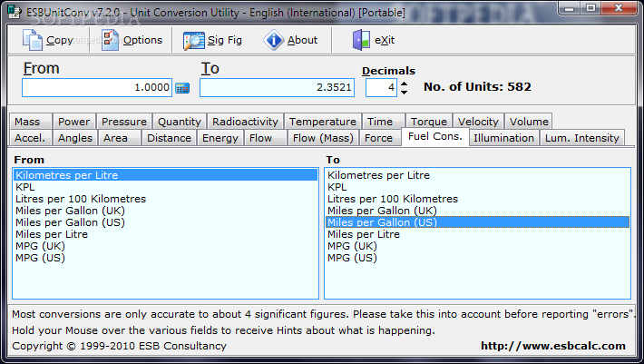The height and width of the screenshot is (364, 644).
Task: Open the esbcalc.com website link
Action: click(x=553, y=346)
